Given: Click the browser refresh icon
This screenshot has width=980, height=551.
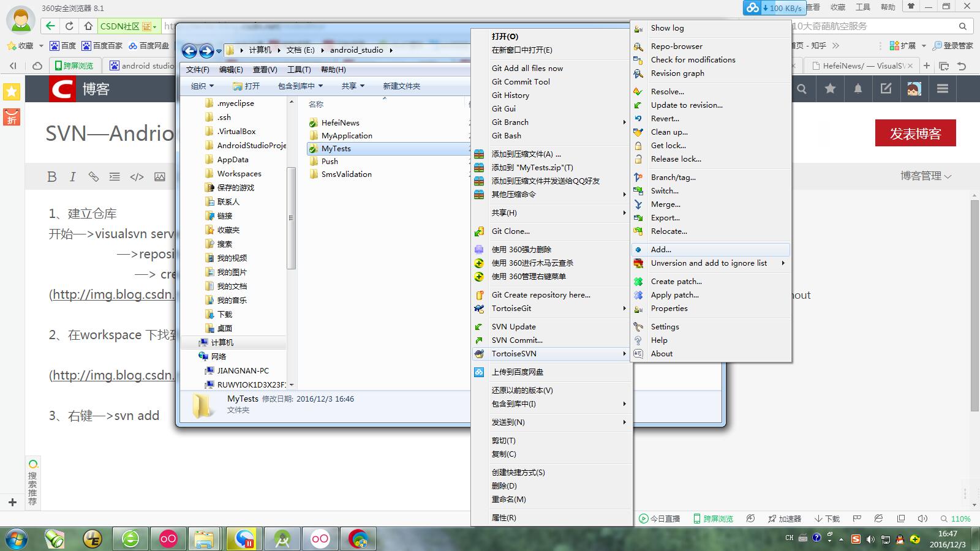Looking at the screenshot, I should pos(69,26).
